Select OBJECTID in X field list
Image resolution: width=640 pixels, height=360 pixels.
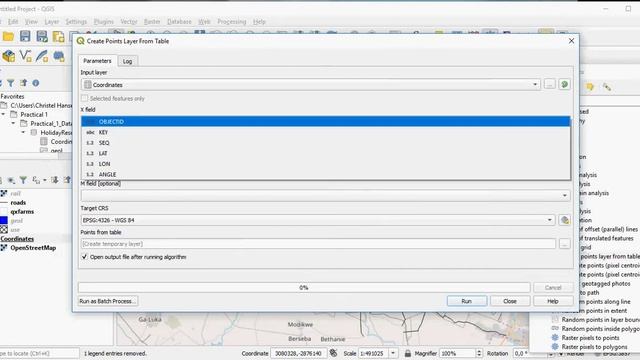326,121
